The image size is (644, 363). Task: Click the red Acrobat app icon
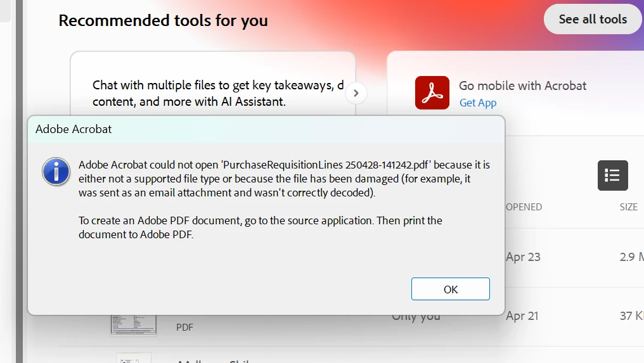(x=432, y=92)
